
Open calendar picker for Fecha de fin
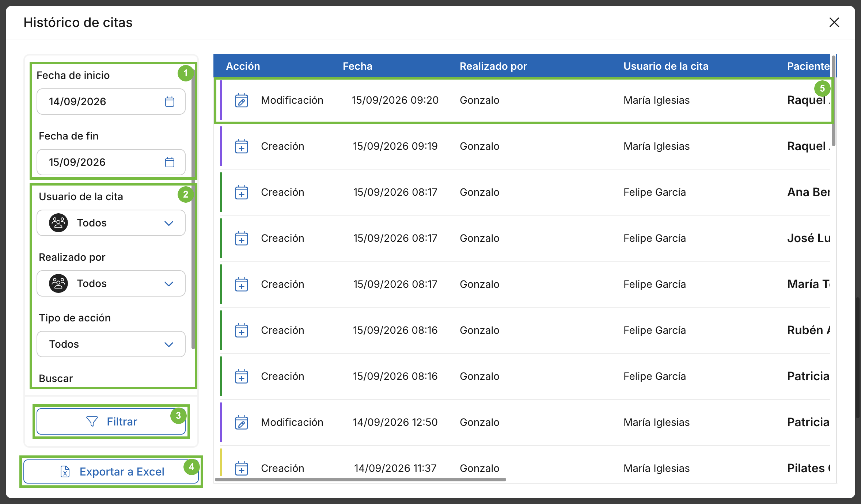pos(170,162)
